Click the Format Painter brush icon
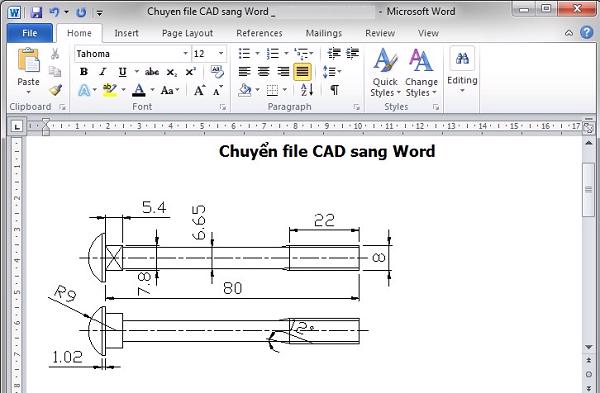Viewport: 600px width, 393px height. click(x=55, y=90)
